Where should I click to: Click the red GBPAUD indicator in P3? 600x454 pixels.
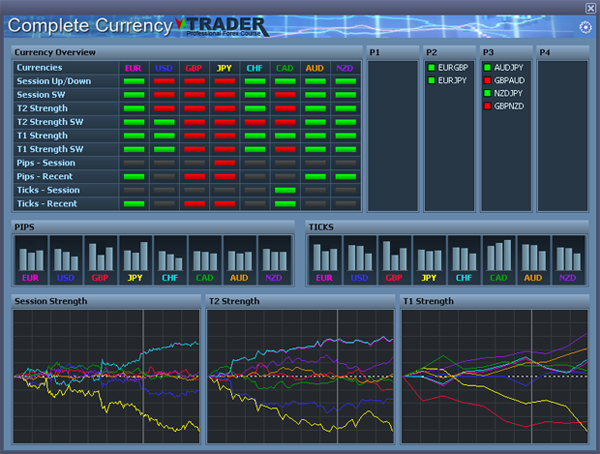pyautogui.click(x=487, y=80)
